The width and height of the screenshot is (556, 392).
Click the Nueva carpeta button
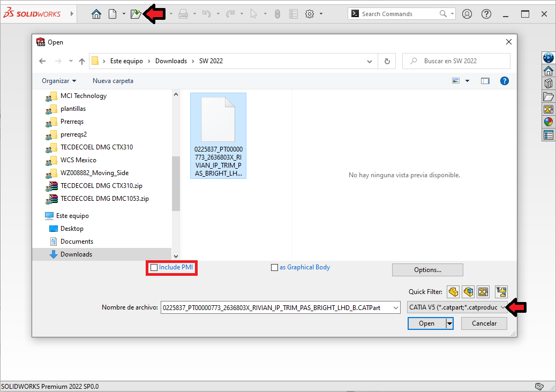point(113,81)
